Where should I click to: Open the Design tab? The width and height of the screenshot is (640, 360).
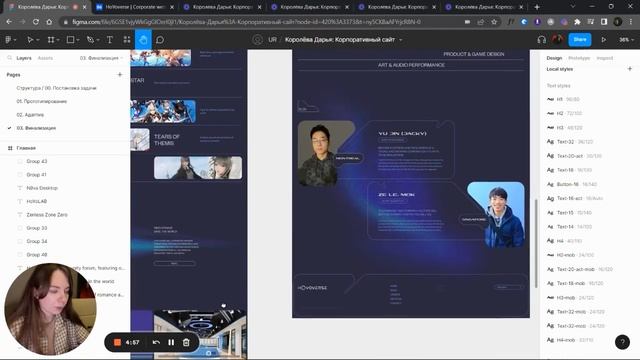[554, 58]
